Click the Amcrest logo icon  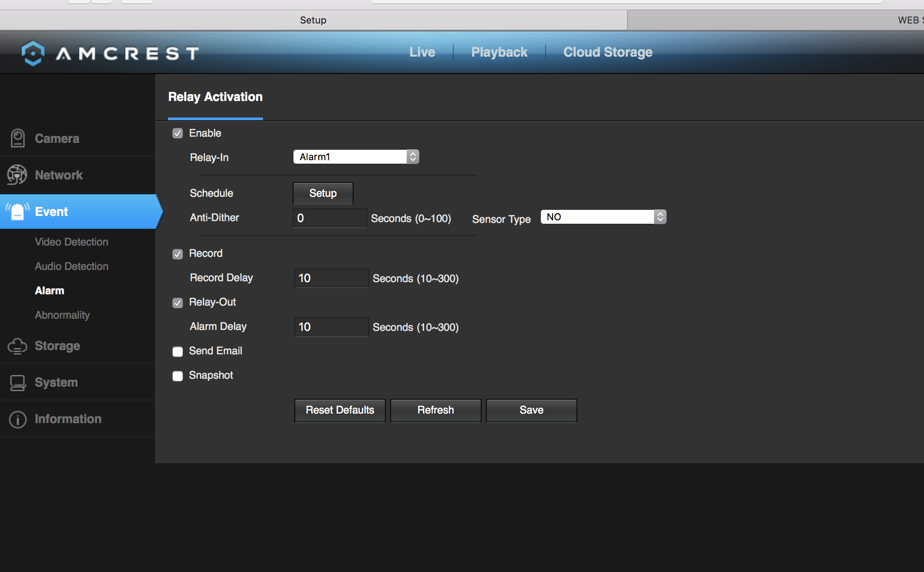[33, 53]
